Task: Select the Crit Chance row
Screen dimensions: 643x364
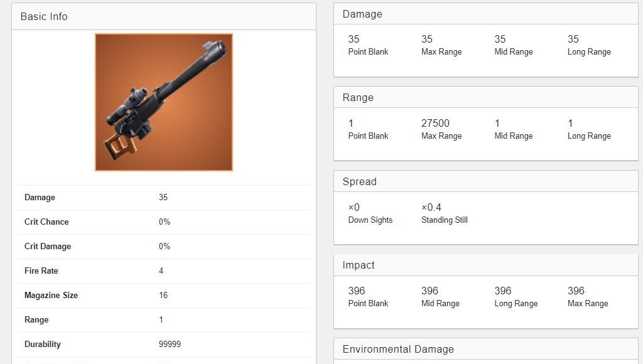Action: point(164,222)
